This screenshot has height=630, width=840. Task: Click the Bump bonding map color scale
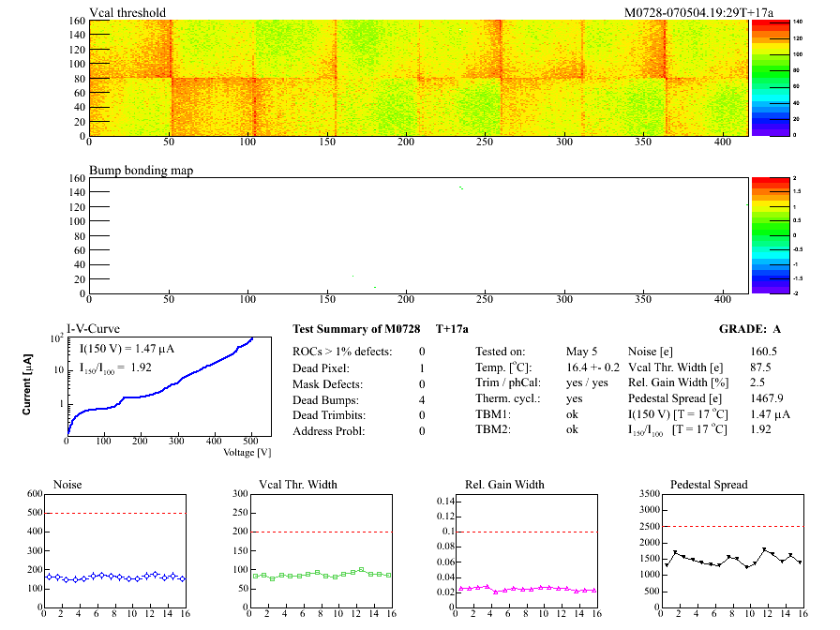762,234
